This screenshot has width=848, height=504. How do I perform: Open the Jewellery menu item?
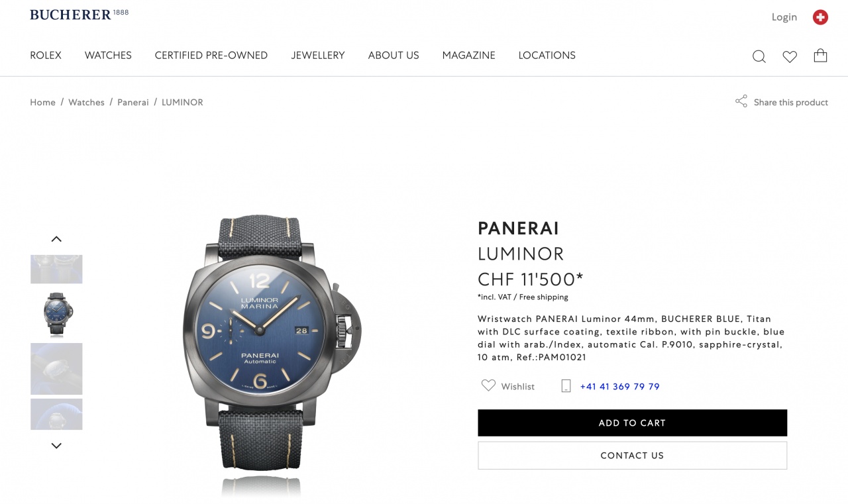[x=318, y=56]
